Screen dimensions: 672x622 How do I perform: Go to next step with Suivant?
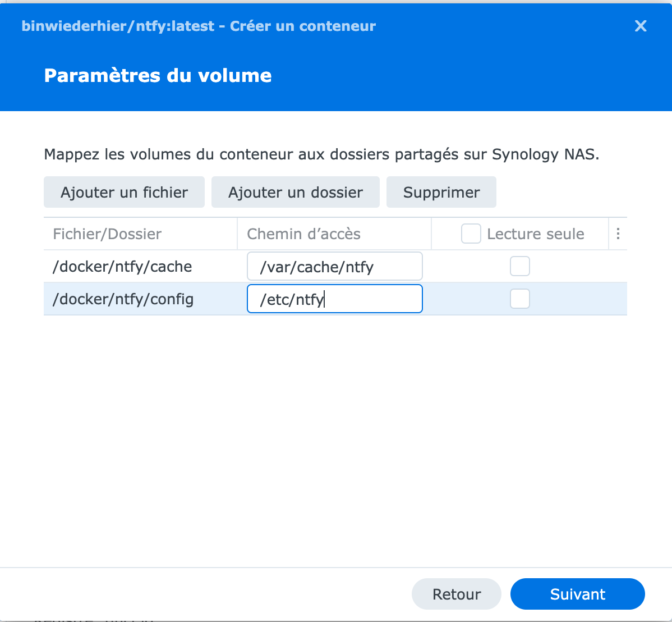point(577,594)
